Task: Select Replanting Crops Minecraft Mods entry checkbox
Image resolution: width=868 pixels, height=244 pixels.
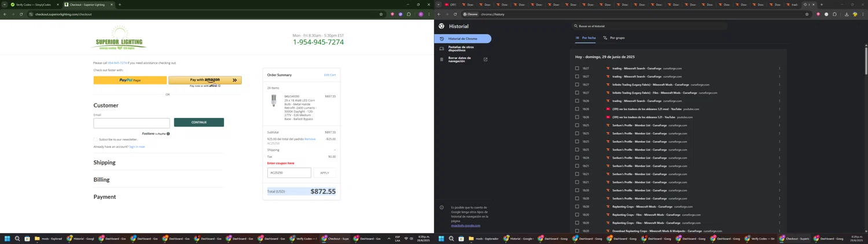Action: (x=577, y=206)
